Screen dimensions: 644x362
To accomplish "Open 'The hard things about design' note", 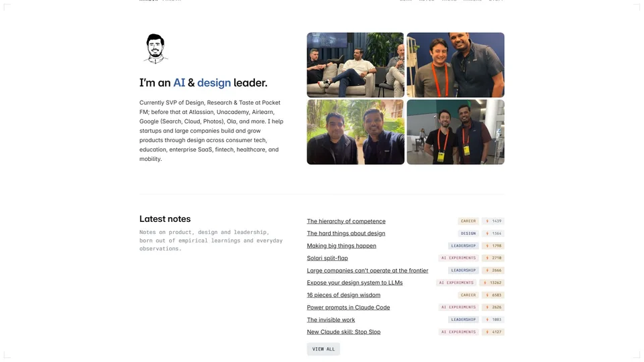I will click(346, 233).
